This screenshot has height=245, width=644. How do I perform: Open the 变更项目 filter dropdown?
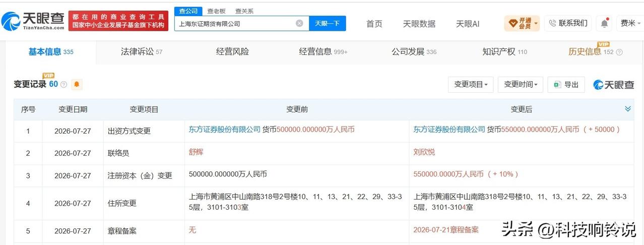pos(471,85)
